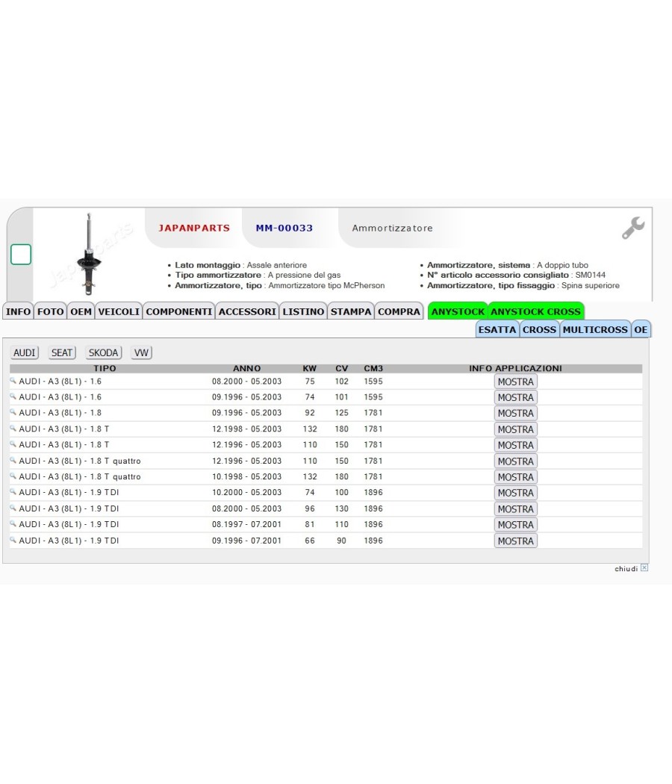Screen dimensions: 672x784
Task: Open the LISTINO tab
Action: 303,311
